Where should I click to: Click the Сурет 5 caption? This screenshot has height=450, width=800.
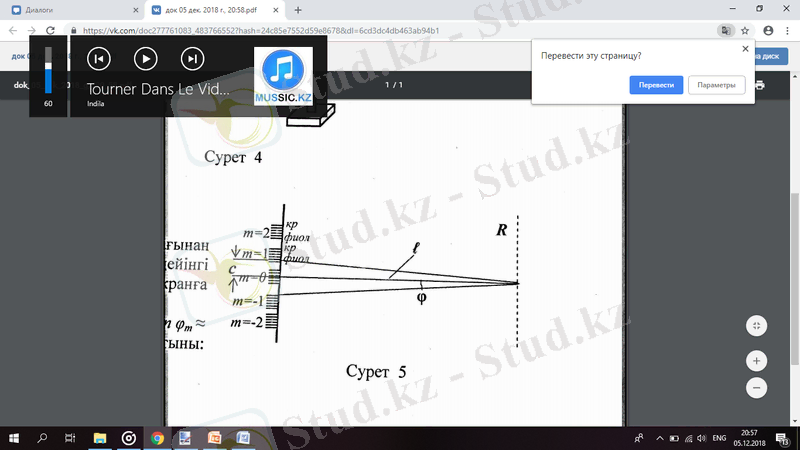(x=376, y=371)
